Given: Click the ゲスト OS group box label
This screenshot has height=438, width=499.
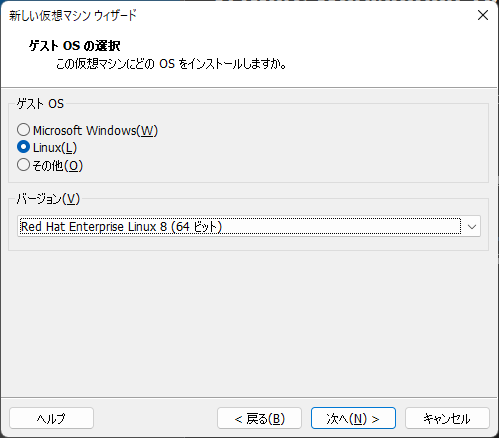Looking at the screenshot, I should pyautogui.click(x=40, y=104).
